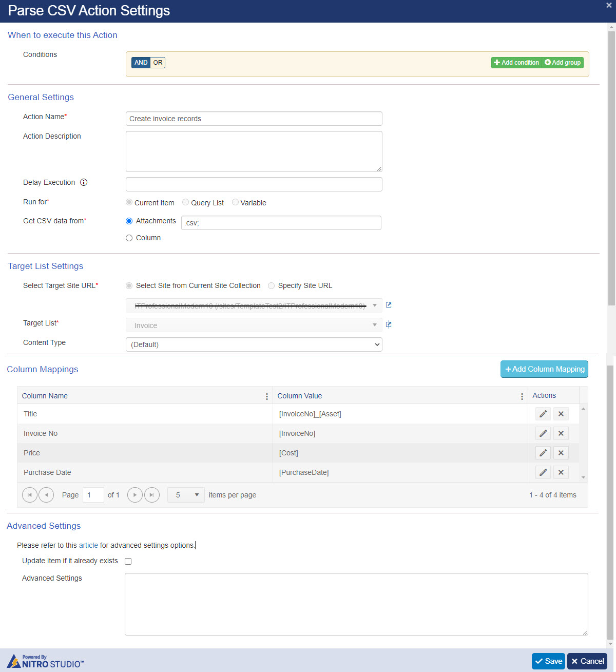Switch condition logic to OR

(158, 62)
